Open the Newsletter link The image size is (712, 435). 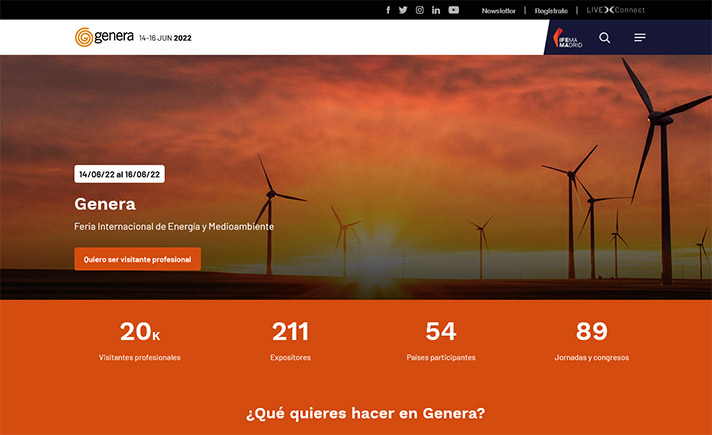click(x=498, y=10)
